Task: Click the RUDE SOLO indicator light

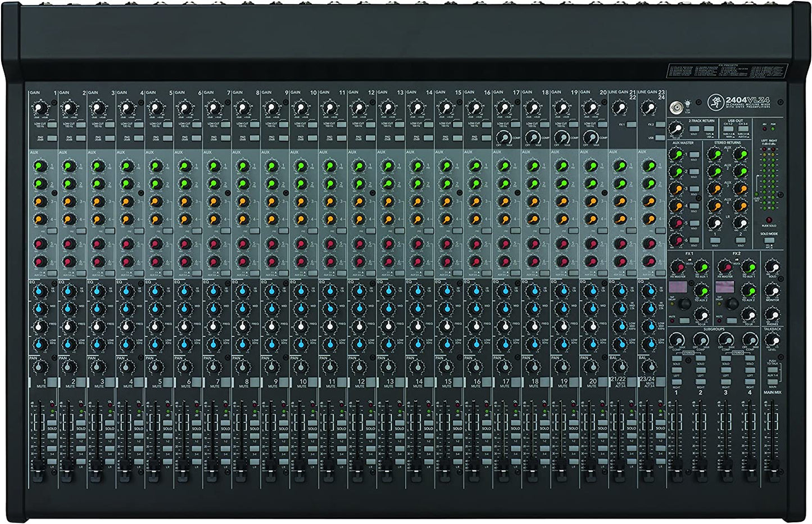Action: click(769, 220)
